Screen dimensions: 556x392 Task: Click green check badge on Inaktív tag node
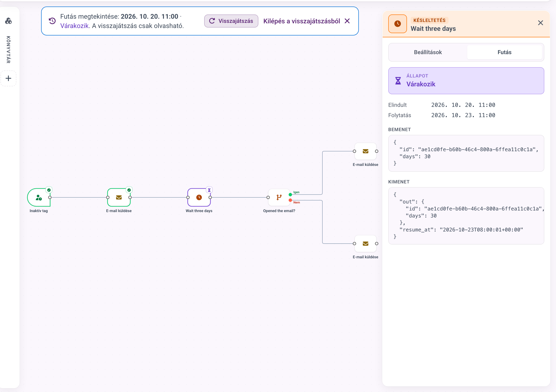click(x=49, y=190)
